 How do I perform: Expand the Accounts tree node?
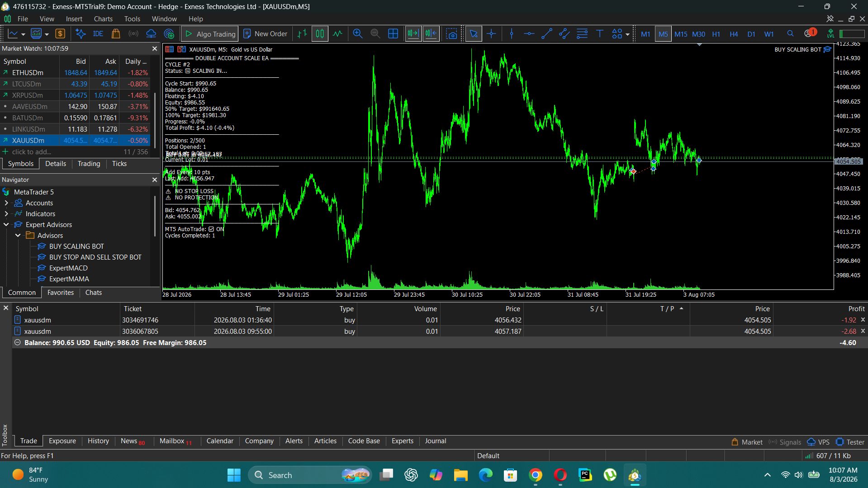[6, 203]
